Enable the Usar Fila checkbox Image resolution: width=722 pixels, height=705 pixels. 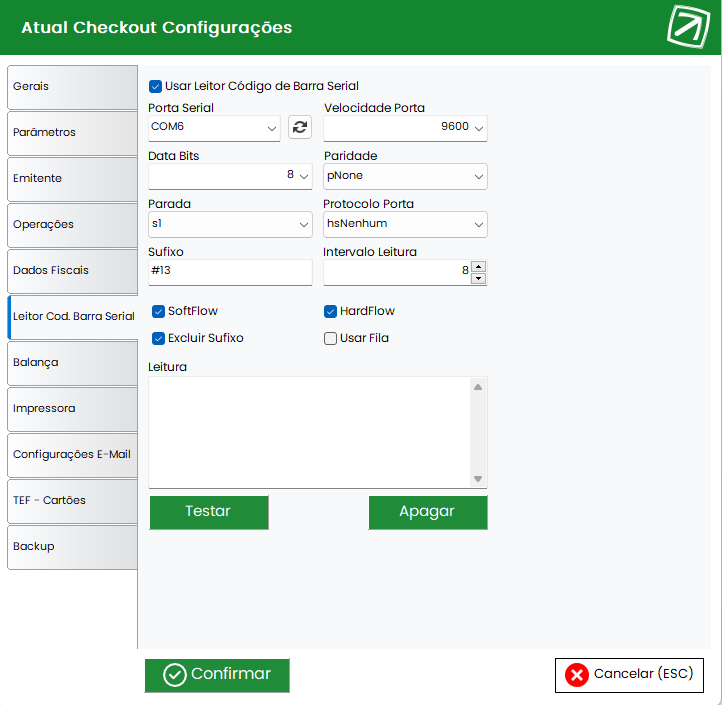click(330, 338)
